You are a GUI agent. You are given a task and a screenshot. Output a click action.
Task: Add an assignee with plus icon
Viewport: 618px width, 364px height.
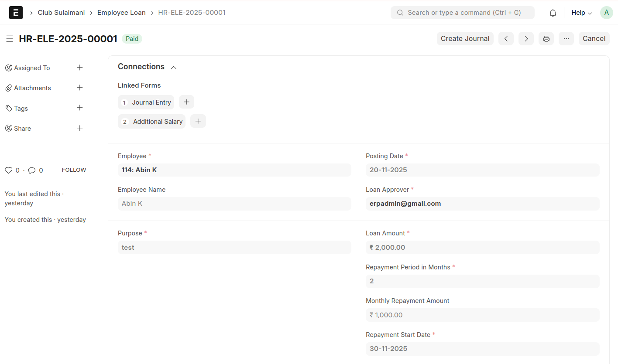(80, 68)
